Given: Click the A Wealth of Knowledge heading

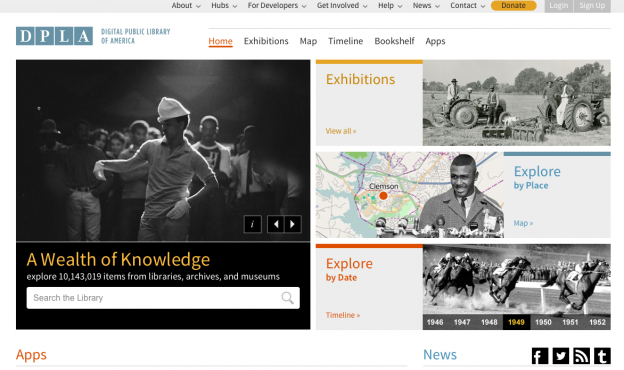Looking at the screenshot, I should point(118,260).
